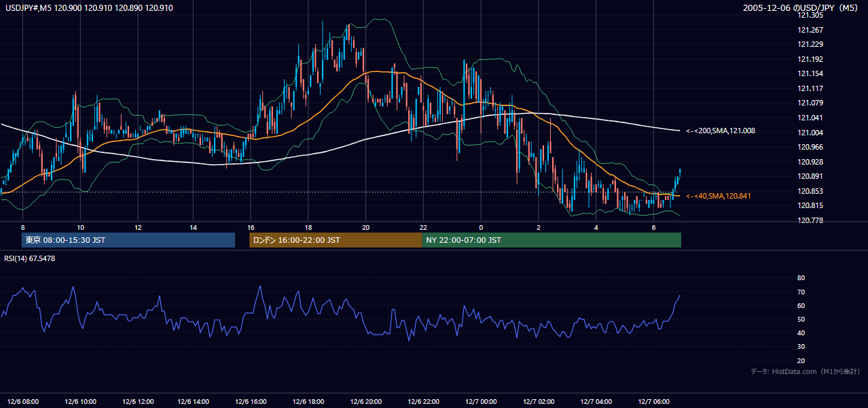
Task: Click the 12/6 22:00 time axis label
Action: click(422, 401)
